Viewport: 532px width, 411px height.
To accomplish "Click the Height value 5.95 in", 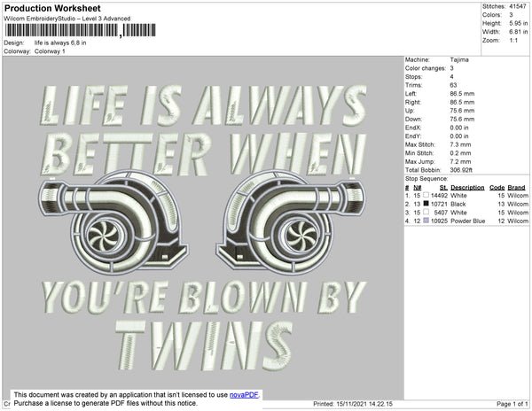I will tap(518, 23).
